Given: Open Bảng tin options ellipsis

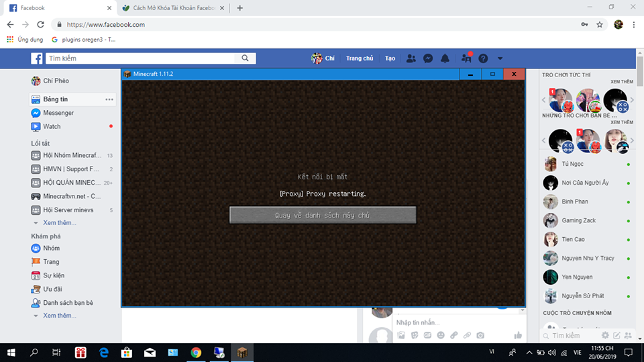Looking at the screenshot, I should [109, 99].
